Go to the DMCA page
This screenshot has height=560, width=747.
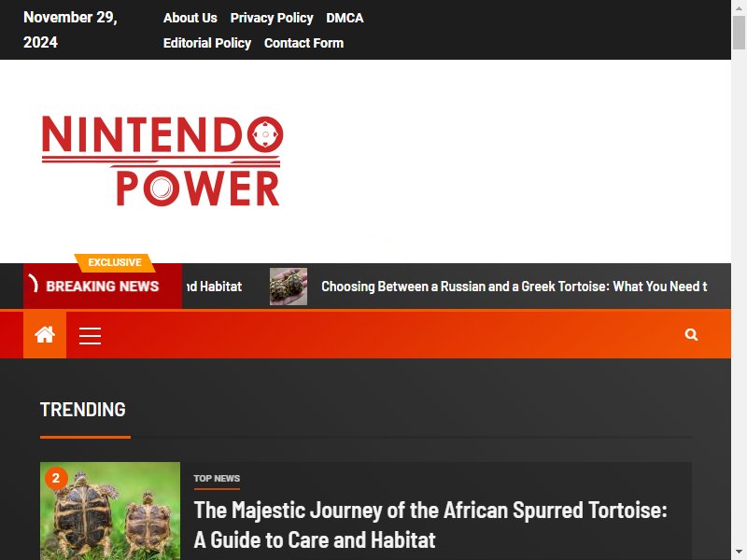[x=345, y=18]
